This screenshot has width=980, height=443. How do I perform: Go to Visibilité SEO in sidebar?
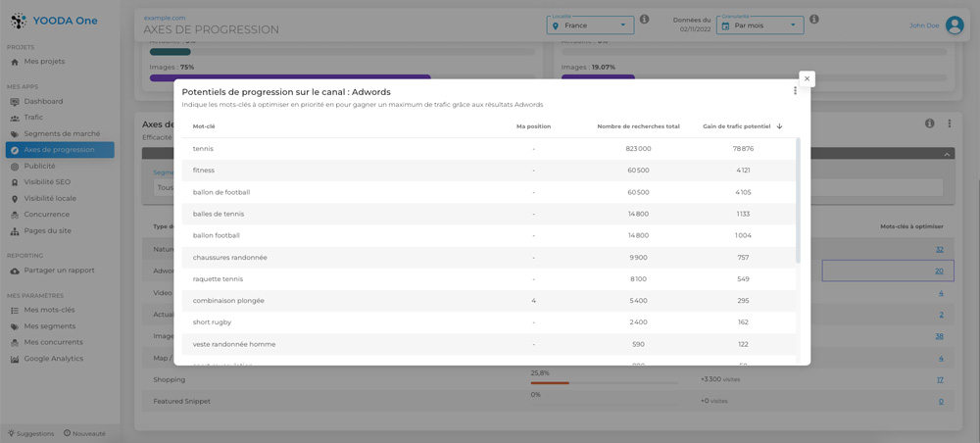pos(47,182)
